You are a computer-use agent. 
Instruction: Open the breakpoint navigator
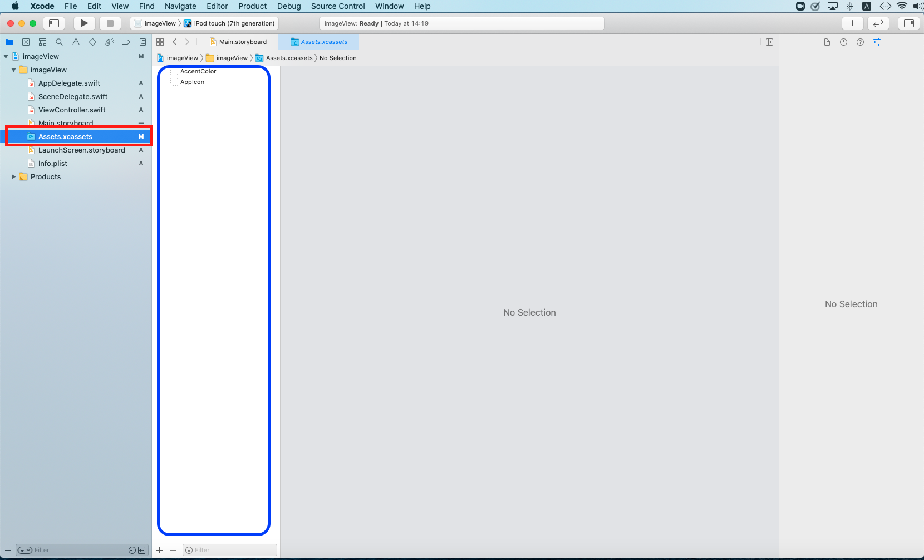[x=126, y=42]
